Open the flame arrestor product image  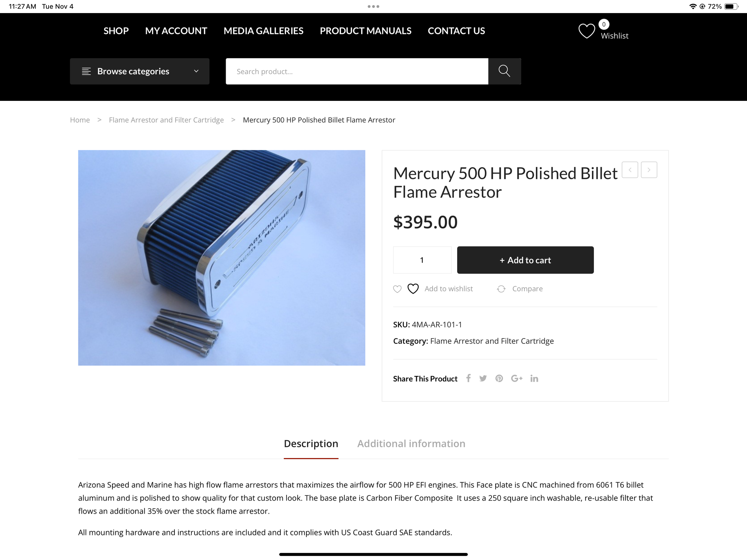221,258
